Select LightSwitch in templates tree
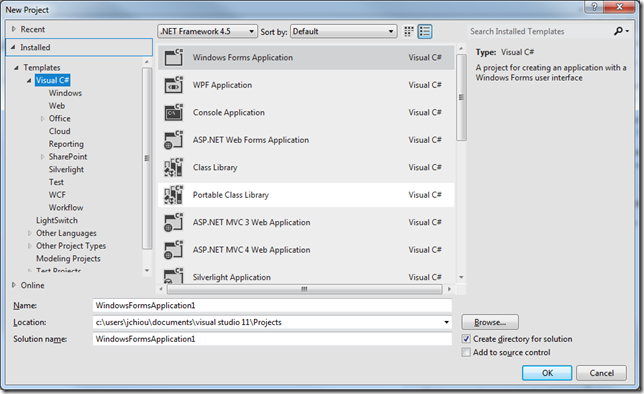This screenshot has width=644, height=394. click(57, 221)
